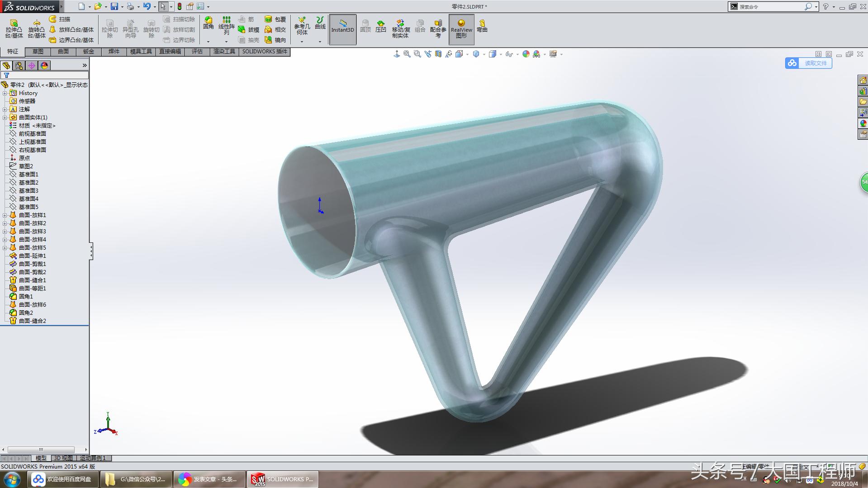
Task: Expand the 曲面-放样1 feature node
Action: 5,215
